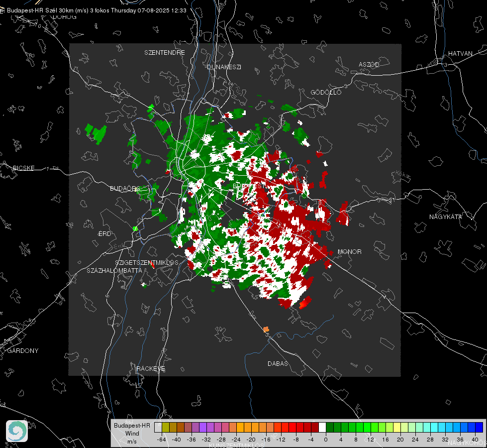487x448 pixels.
Task: Select the MONOR town label
Action: point(349,251)
